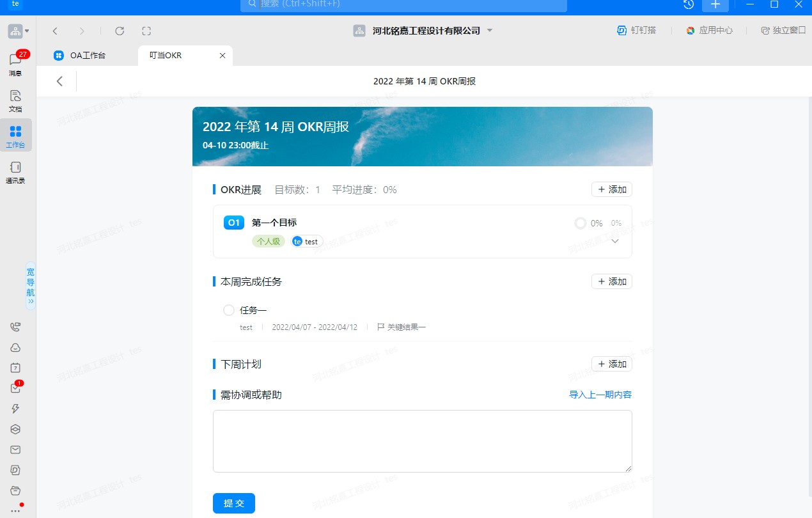Open the calendar icon in sidebar

(x=15, y=368)
